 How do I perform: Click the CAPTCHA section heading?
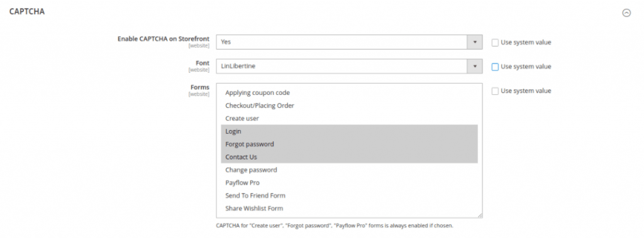(x=27, y=12)
